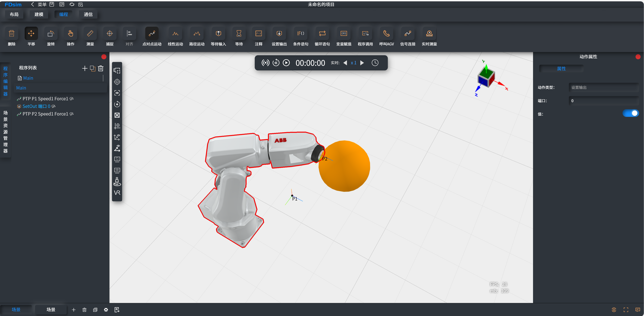Open the 动作类型 设置输出 dropdown
The height and width of the screenshot is (316, 644).
pos(603,87)
